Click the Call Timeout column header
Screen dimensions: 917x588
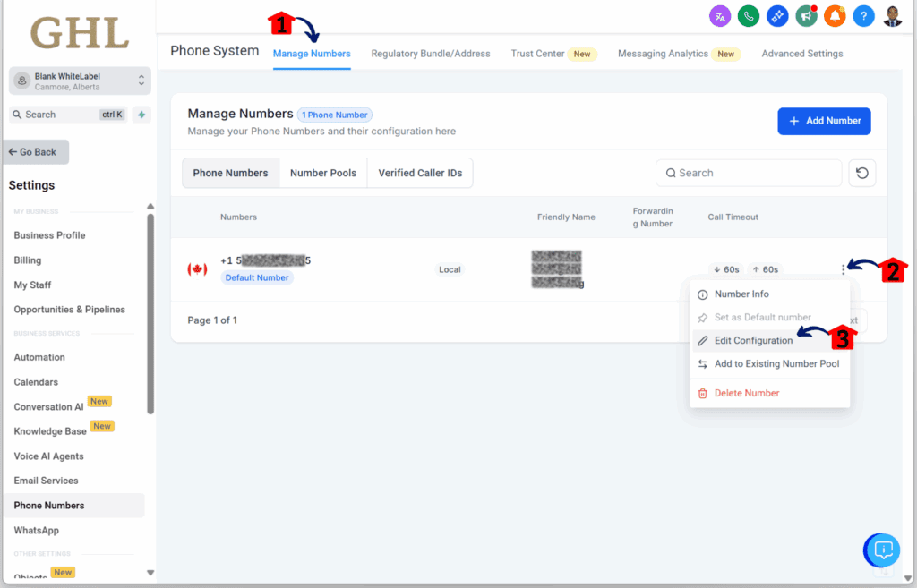pos(733,217)
